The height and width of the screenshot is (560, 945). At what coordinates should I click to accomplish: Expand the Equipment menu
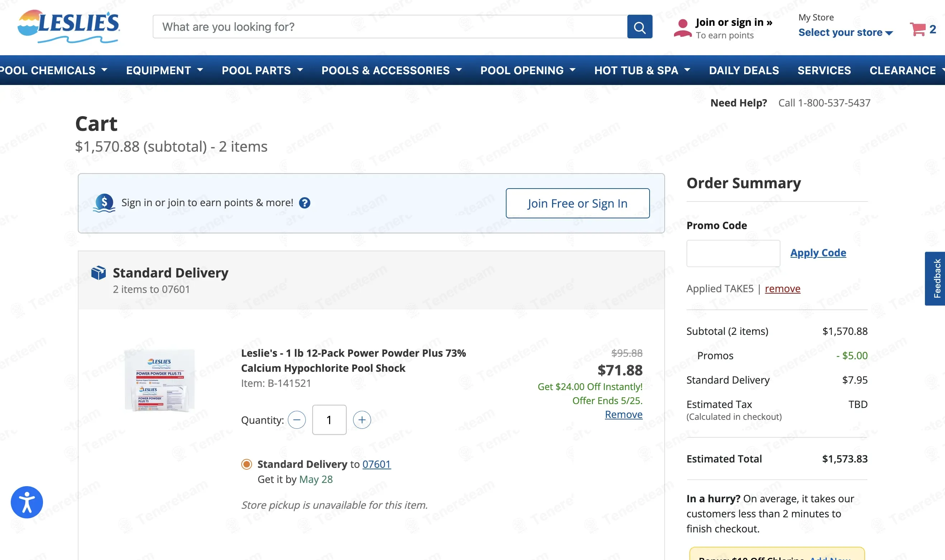click(165, 70)
